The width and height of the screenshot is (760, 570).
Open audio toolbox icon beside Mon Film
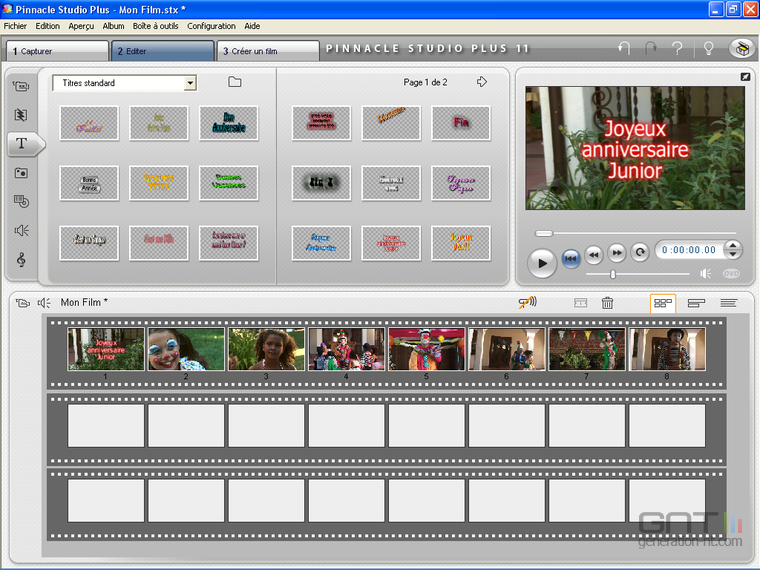(44, 303)
